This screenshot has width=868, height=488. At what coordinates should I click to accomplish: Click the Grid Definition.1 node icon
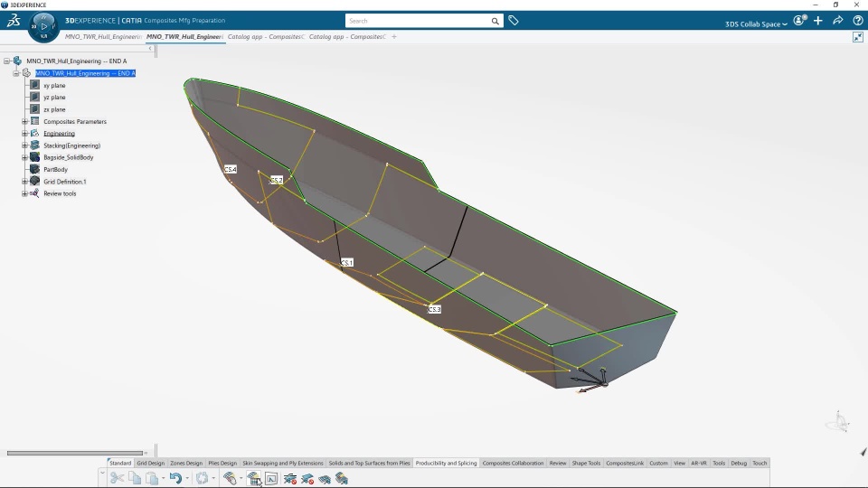pos(34,181)
